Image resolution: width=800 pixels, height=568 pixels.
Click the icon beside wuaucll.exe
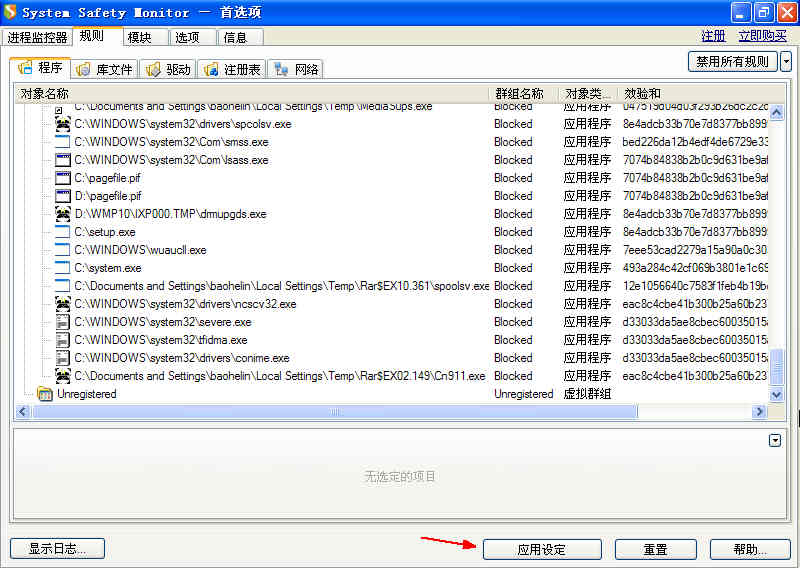tap(62, 250)
